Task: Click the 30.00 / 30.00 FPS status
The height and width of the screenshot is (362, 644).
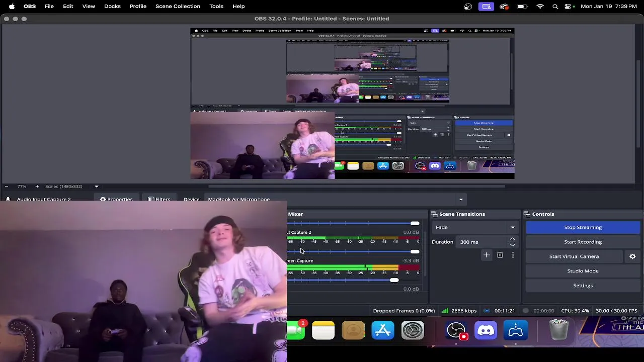Action: 616,311
